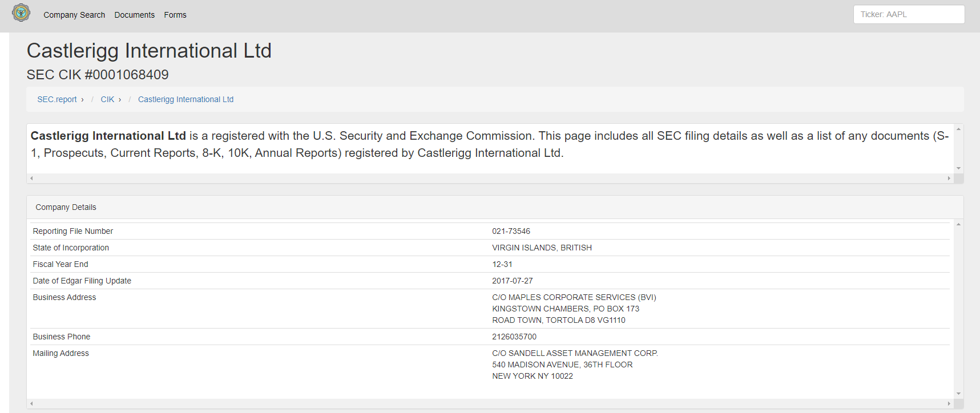Go to the Documents page
Viewport: 980px width, 413px height.
click(x=134, y=15)
